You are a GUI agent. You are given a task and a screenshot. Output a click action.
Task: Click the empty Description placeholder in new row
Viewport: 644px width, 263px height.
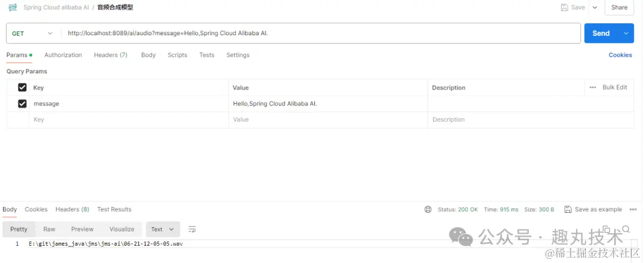(x=531, y=120)
